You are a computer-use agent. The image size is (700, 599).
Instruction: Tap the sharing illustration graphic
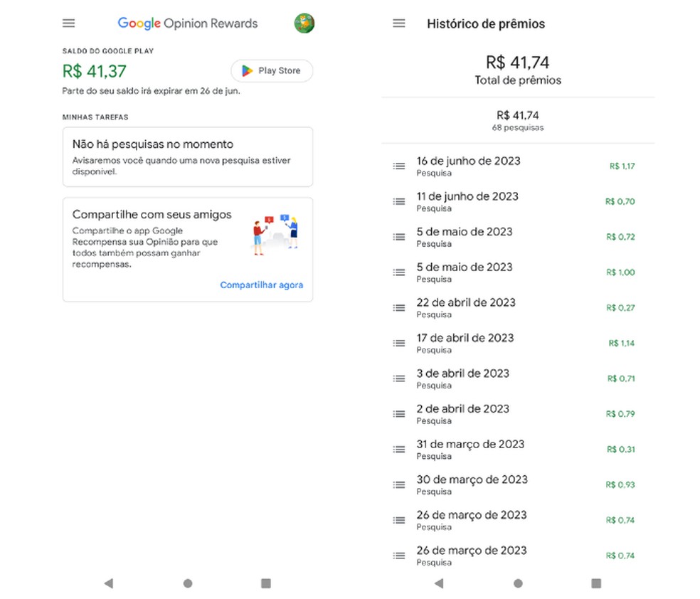tap(274, 235)
